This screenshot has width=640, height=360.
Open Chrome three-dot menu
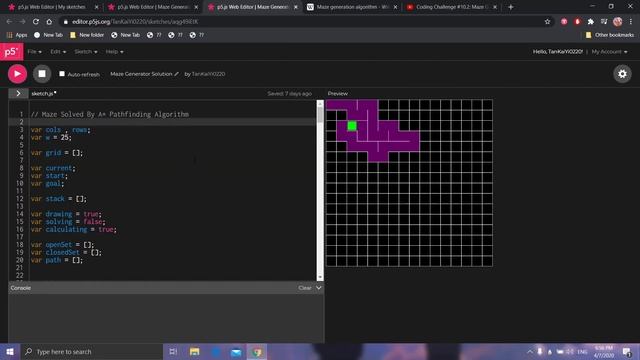[631, 22]
